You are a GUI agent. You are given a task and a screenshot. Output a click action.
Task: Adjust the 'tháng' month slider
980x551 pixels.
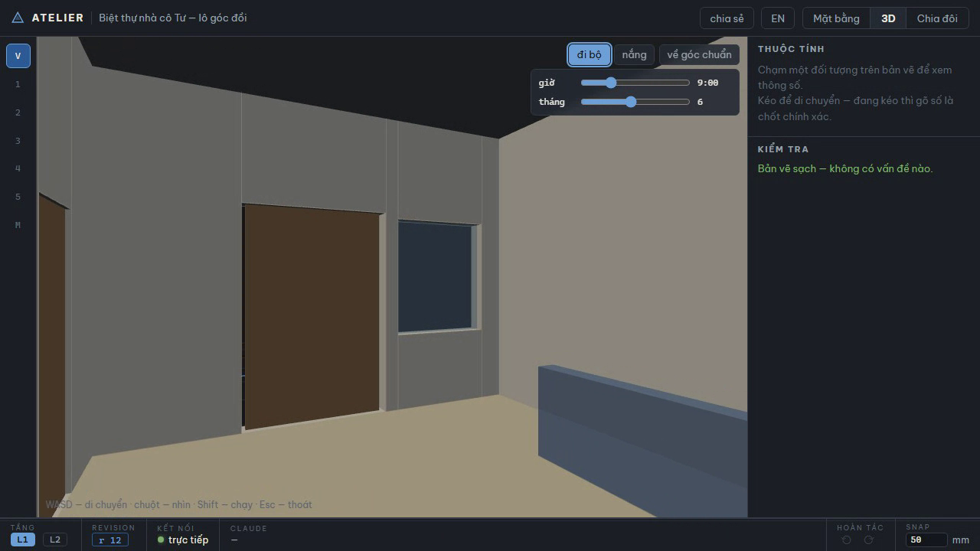click(635, 102)
